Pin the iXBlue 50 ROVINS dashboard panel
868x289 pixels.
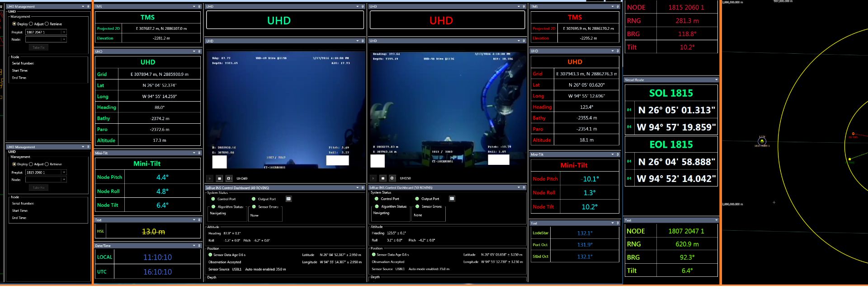[524, 187]
